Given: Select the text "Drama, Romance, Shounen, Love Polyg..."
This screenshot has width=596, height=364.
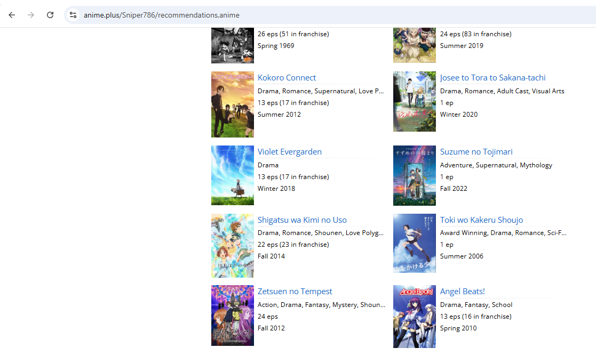Looking at the screenshot, I should point(321,233).
